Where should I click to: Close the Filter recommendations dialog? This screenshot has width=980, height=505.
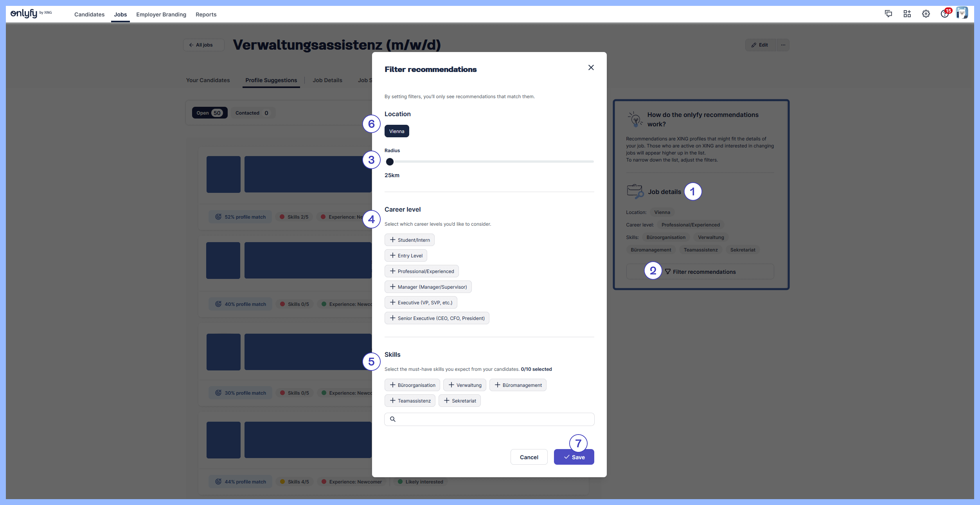pyautogui.click(x=591, y=68)
